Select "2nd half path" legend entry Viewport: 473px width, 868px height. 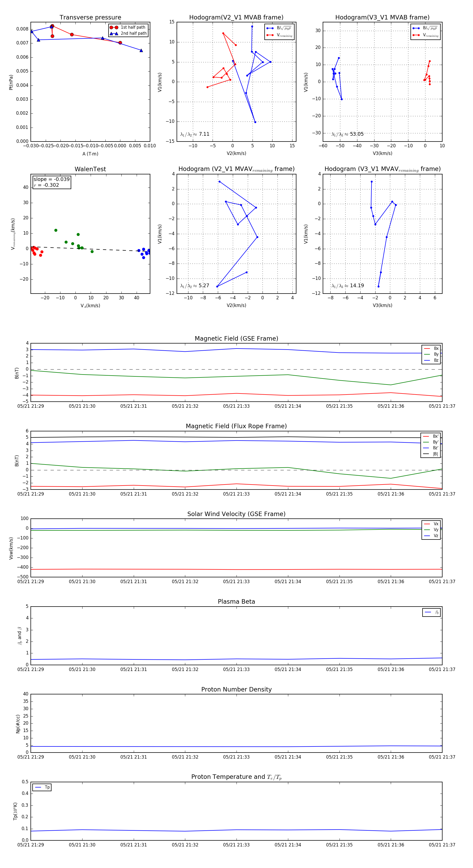(x=128, y=33)
